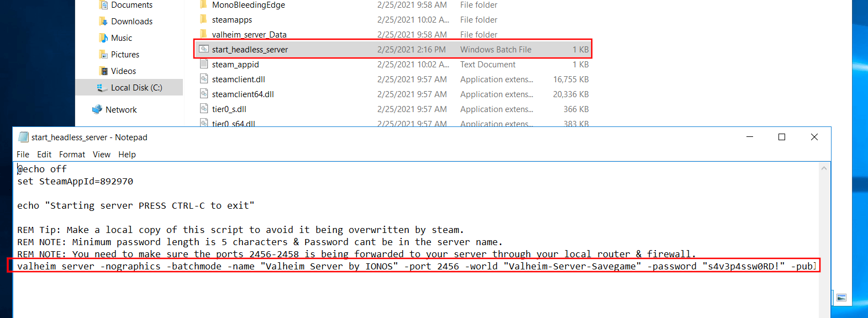Open the Edit menu in Notepad

44,155
